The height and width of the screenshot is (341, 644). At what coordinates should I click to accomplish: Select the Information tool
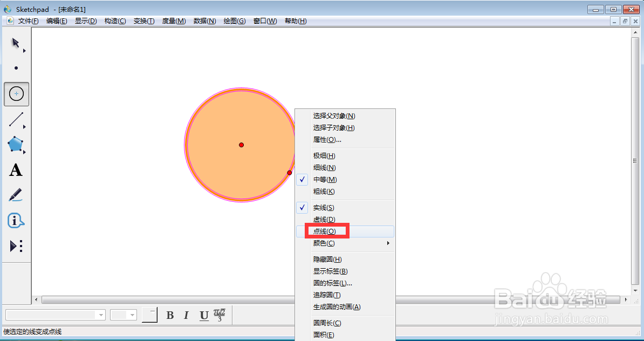pyautogui.click(x=16, y=221)
